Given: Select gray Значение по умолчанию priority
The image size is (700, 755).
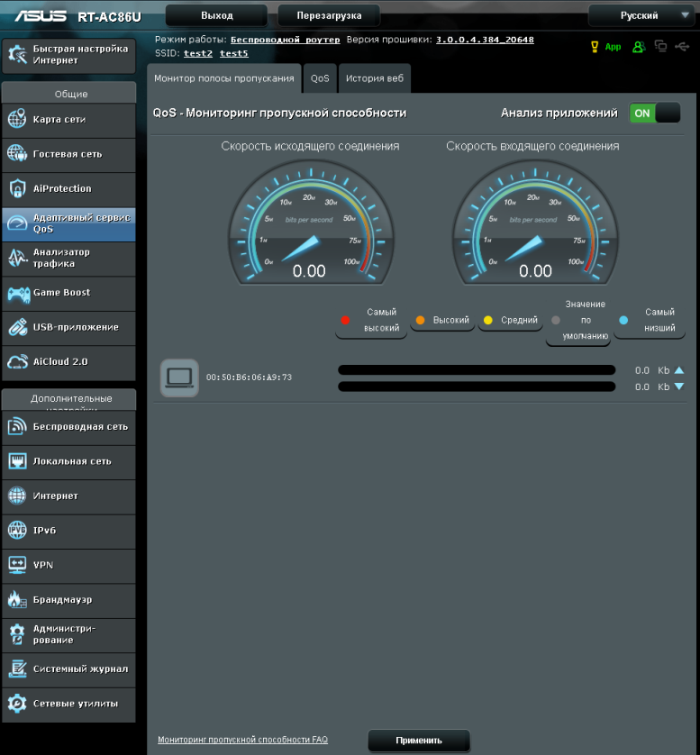Looking at the screenshot, I should (578, 321).
